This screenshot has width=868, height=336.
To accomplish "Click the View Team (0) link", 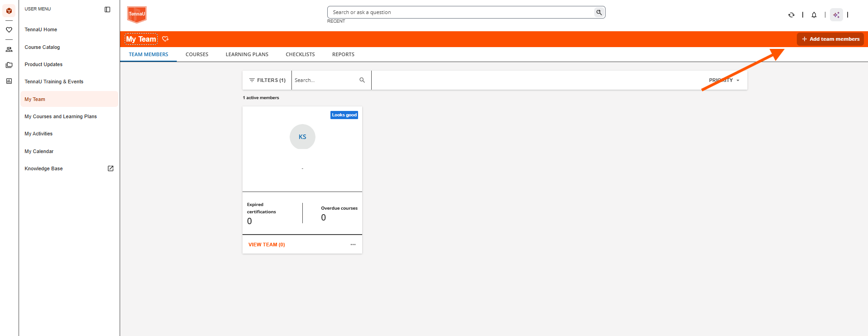I will (x=267, y=245).
